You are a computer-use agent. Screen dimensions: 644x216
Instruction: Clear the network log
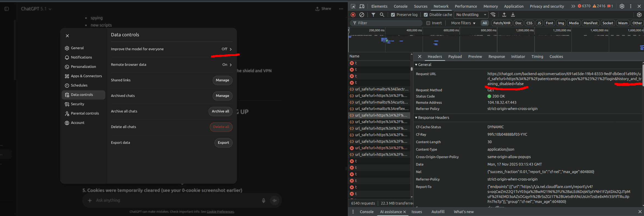pos(362,15)
